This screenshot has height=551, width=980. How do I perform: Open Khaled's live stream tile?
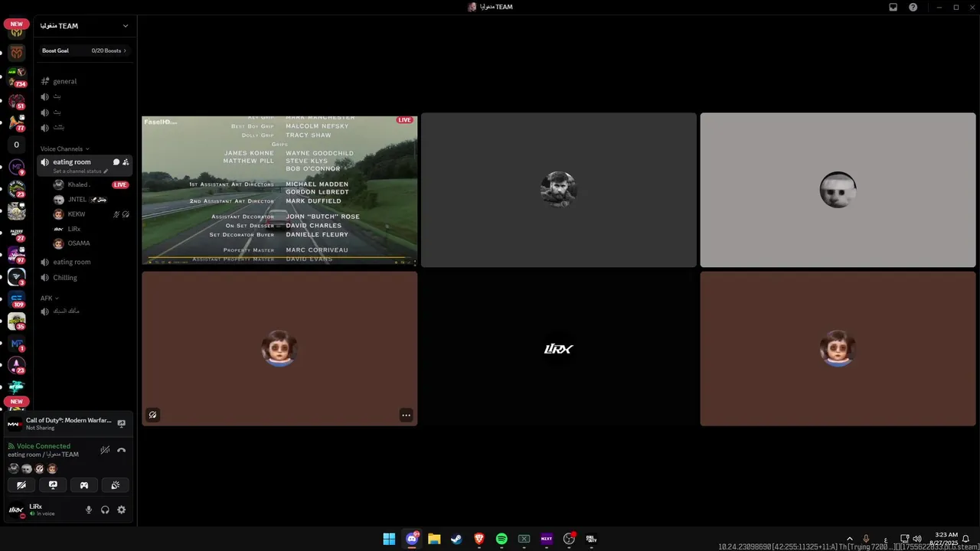point(279,190)
